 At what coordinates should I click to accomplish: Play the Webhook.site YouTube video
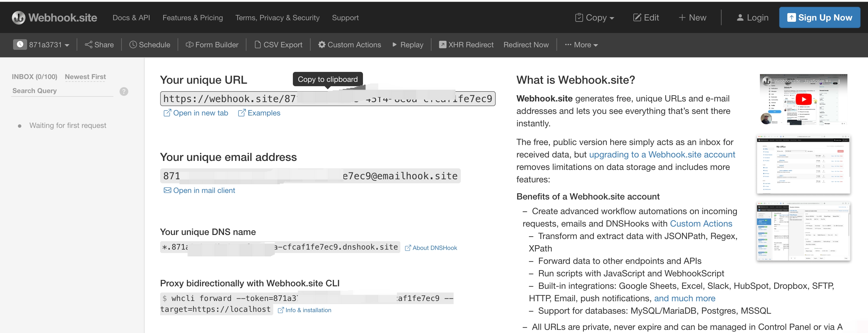pos(803,99)
